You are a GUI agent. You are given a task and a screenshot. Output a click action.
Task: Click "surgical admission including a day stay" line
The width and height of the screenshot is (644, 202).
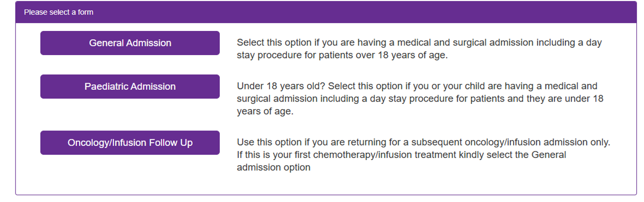pyautogui.click(x=420, y=99)
